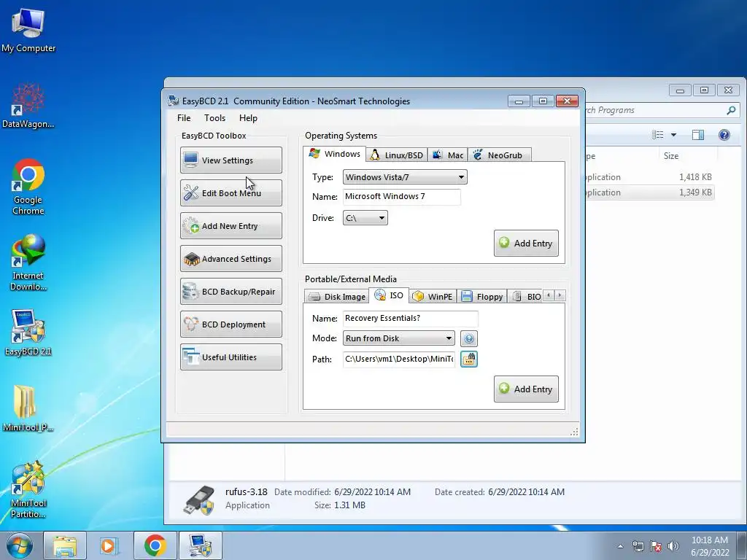The width and height of the screenshot is (747, 560).
Task: Click Add Entry in Operating Systems panel
Action: [526, 244]
